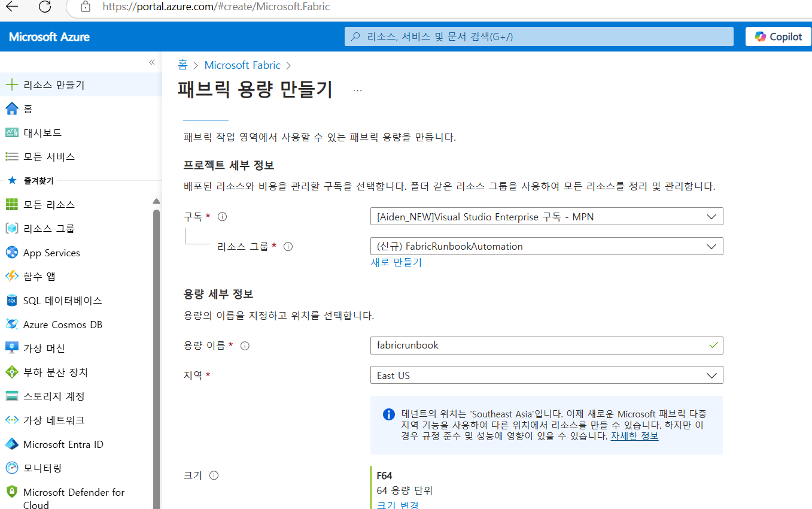
Task: Click the info icon next to 용량 이름
Action: click(x=244, y=346)
